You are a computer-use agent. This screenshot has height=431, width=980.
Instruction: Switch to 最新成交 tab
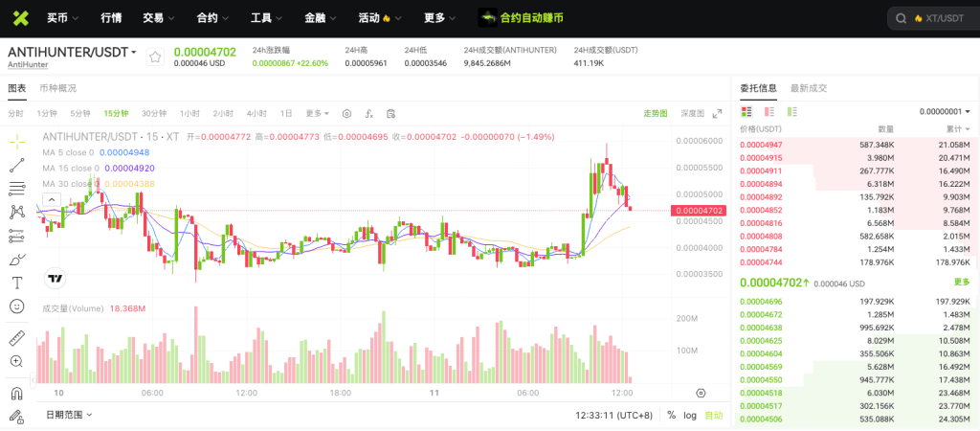pyautogui.click(x=809, y=88)
